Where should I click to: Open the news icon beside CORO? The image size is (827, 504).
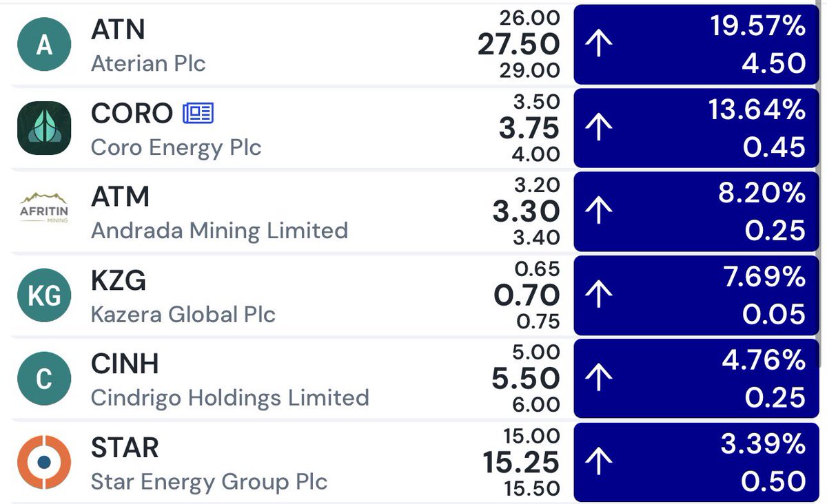point(198,113)
